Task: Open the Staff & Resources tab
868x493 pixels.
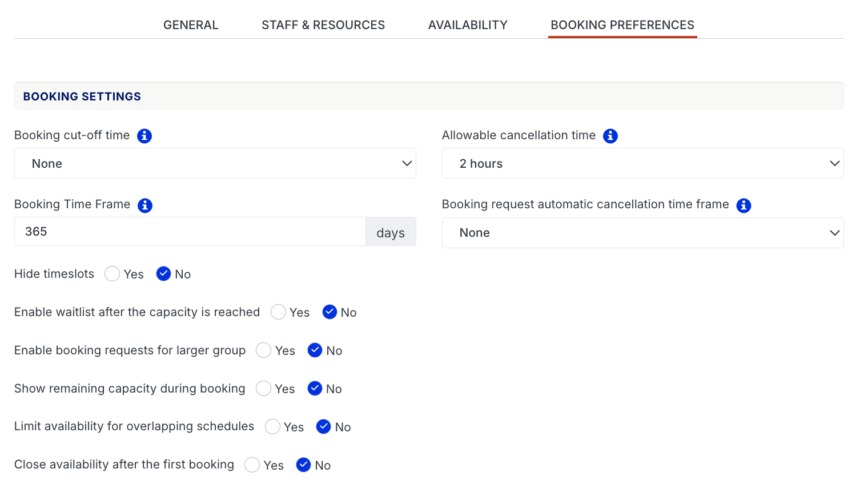Action: pos(323,25)
